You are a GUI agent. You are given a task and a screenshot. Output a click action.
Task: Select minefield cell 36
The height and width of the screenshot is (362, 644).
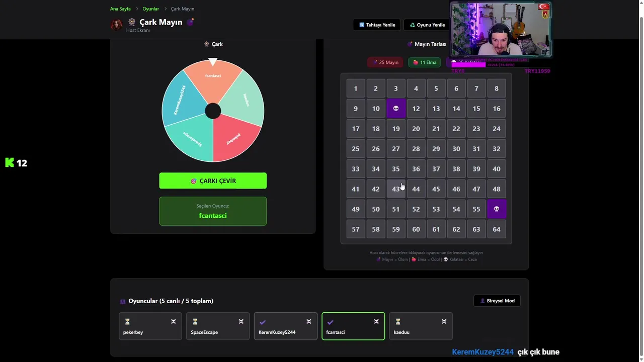coord(416,169)
